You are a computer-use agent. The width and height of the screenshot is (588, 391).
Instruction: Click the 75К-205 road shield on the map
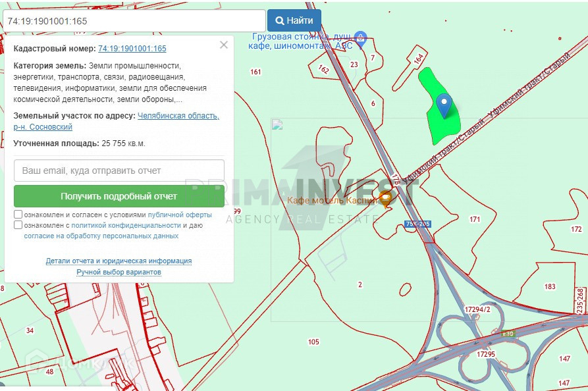(x=418, y=224)
